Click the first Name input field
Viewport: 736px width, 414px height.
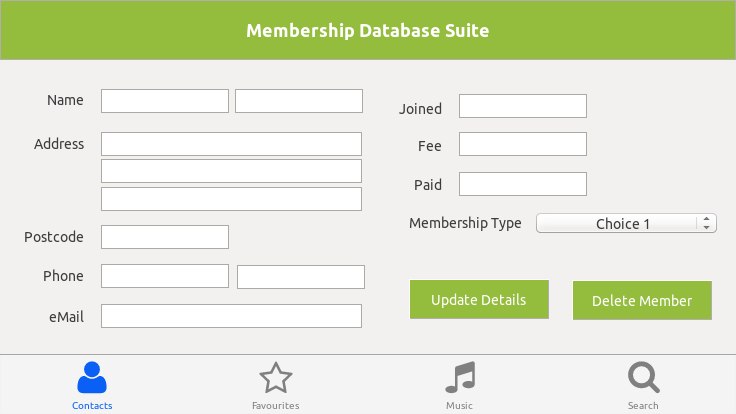pos(165,101)
